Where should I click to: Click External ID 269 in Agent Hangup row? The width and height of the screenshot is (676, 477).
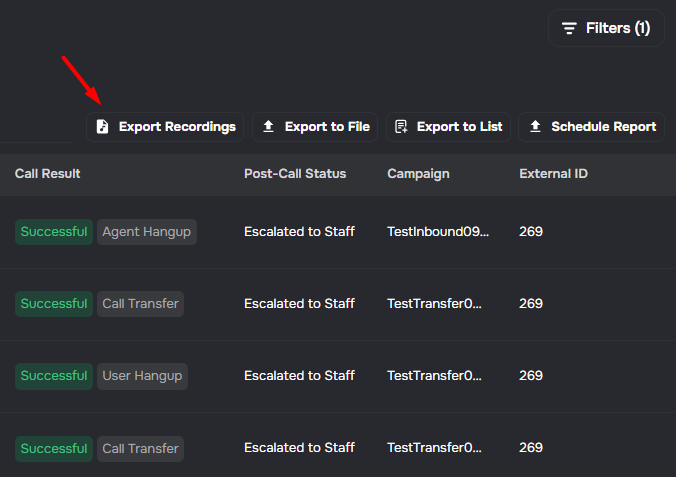coord(531,232)
